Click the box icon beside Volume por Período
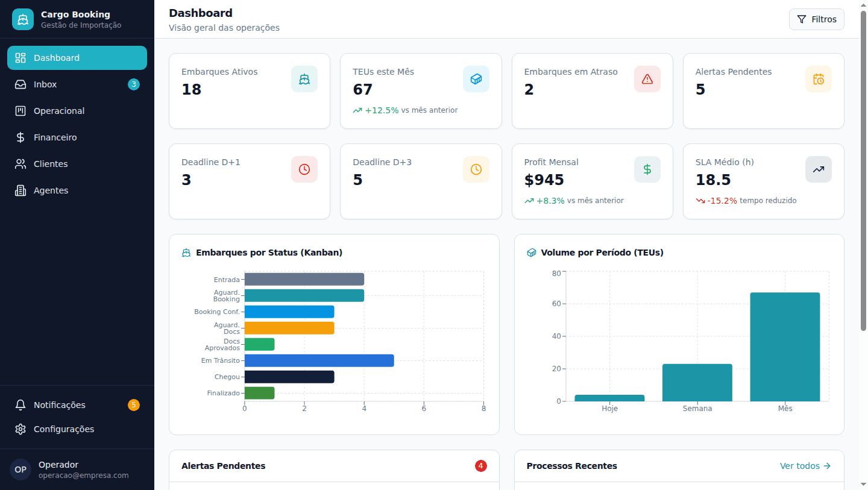 pyautogui.click(x=532, y=253)
